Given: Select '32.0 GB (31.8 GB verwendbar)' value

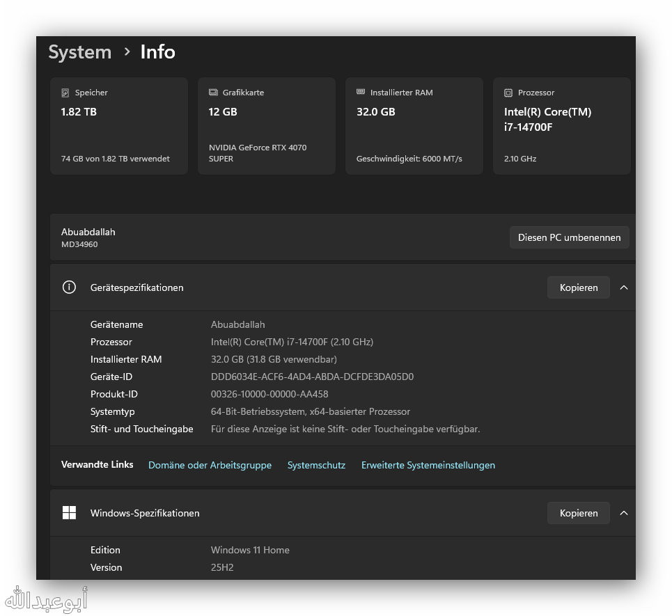Looking at the screenshot, I should pyautogui.click(x=274, y=359).
